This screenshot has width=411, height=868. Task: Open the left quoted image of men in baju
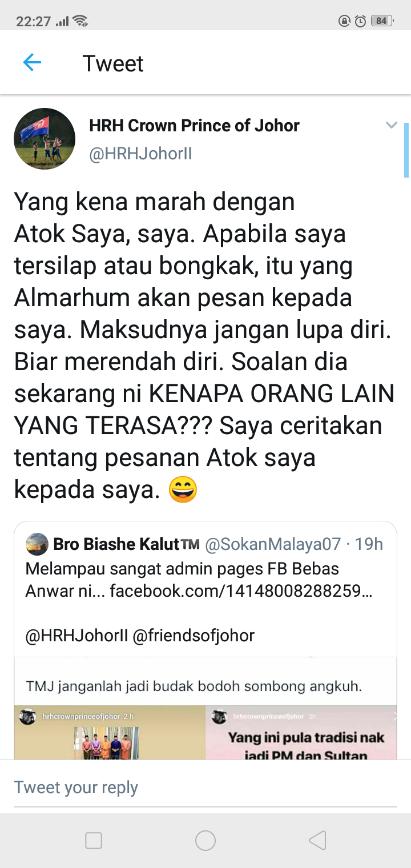point(110,733)
